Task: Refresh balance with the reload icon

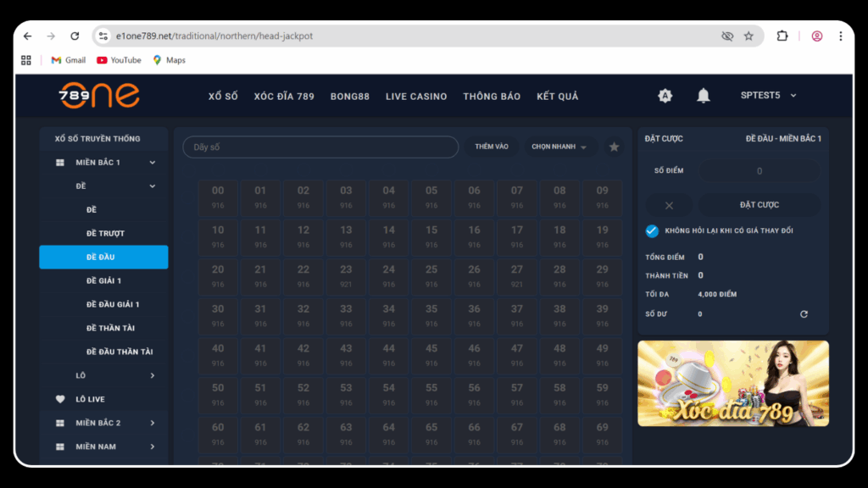Action: click(x=804, y=314)
